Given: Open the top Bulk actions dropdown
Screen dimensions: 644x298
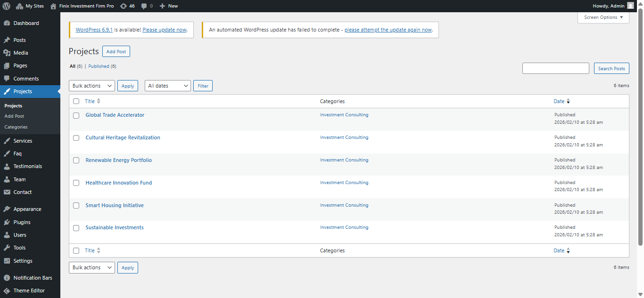Looking at the screenshot, I should (92, 86).
